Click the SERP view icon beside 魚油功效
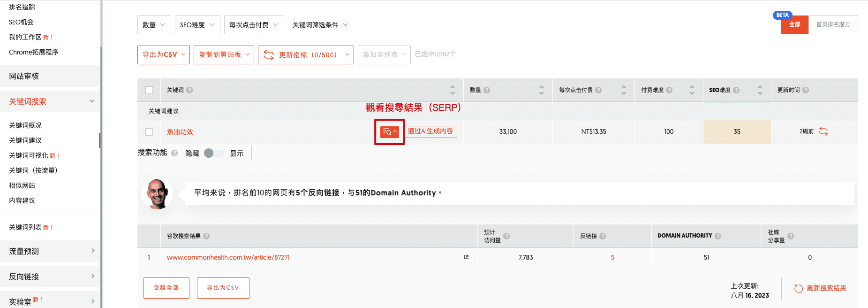 389,132
